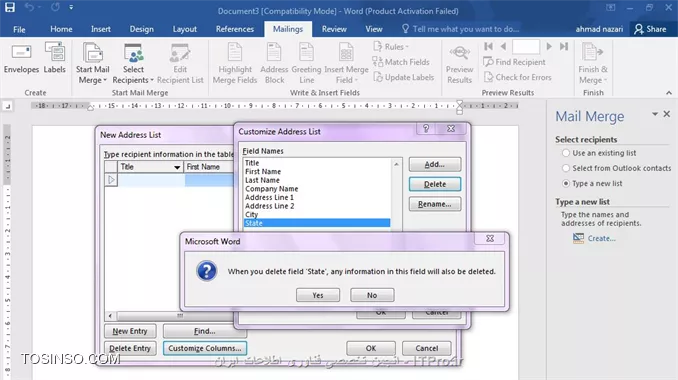Switch to the Design tab
The width and height of the screenshot is (678, 380).
[141, 29]
